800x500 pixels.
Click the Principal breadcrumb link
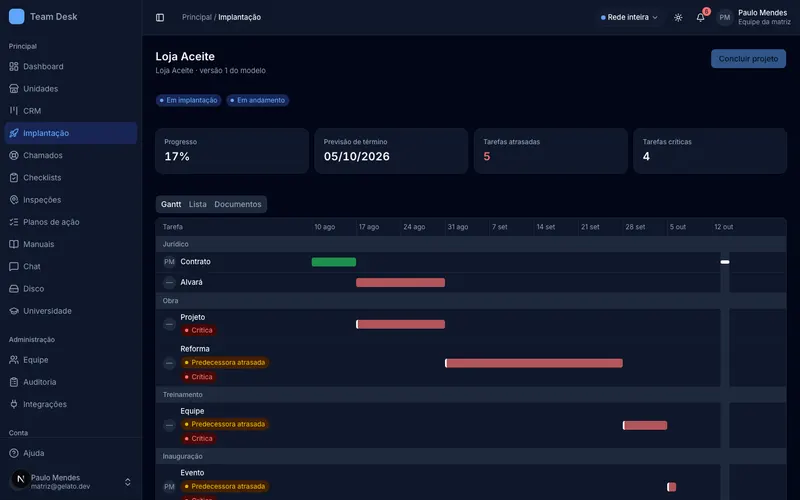tap(196, 17)
